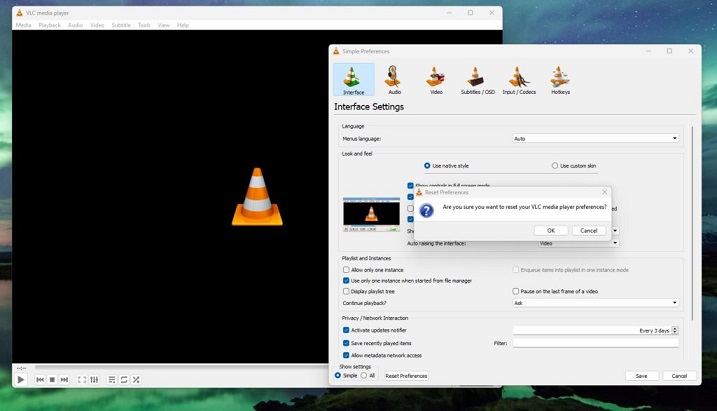Click the VLC seek bar
717x411 pixels.
click(x=181, y=367)
